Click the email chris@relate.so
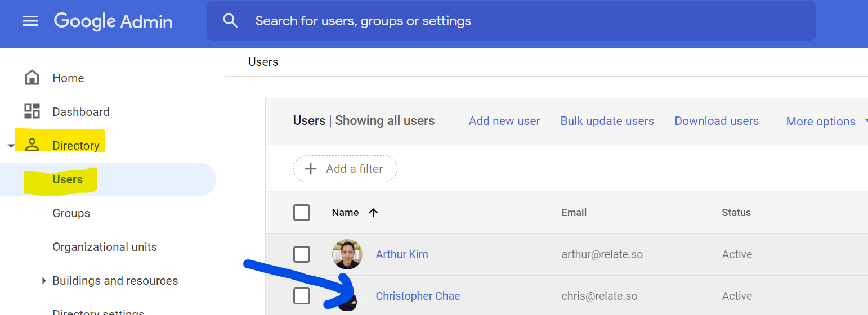Image resolution: width=868 pixels, height=315 pixels. coord(599,296)
